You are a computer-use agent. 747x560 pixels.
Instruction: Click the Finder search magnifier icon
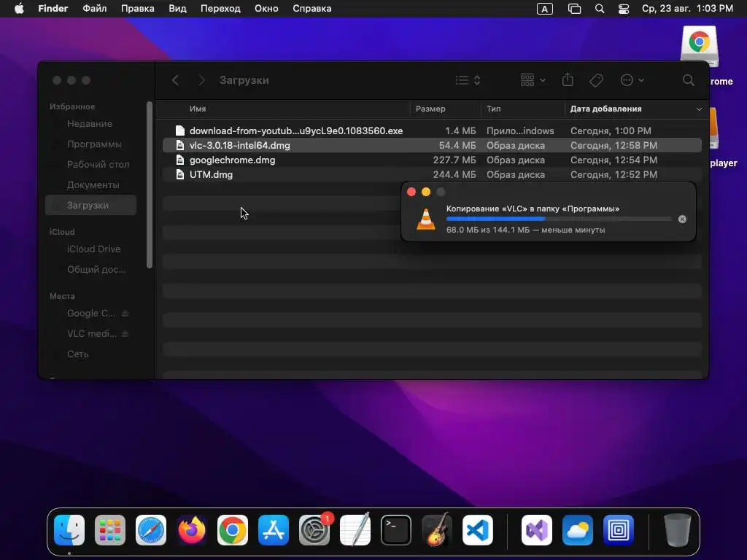pyautogui.click(x=689, y=80)
